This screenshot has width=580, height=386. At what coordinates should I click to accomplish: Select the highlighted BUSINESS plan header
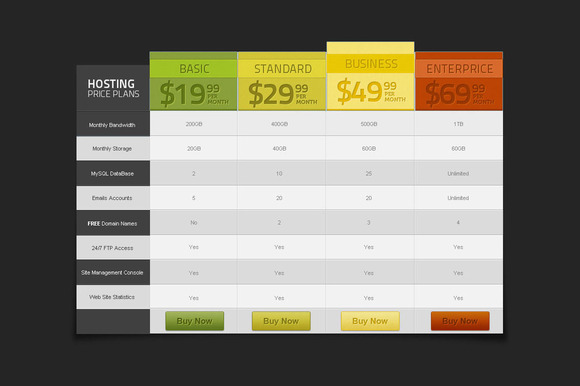[371, 64]
